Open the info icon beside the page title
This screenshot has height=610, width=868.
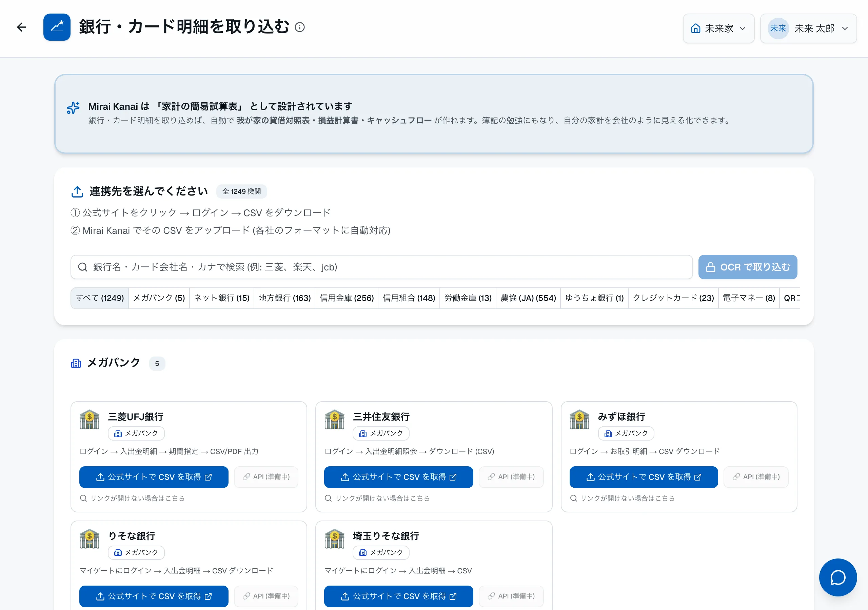point(300,27)
